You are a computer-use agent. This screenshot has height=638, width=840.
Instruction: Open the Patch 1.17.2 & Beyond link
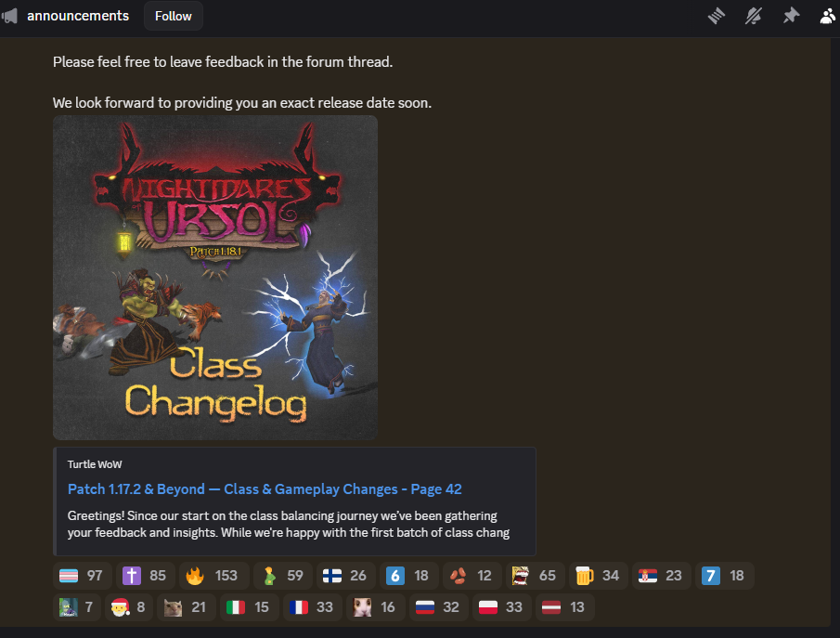(265, 489)
